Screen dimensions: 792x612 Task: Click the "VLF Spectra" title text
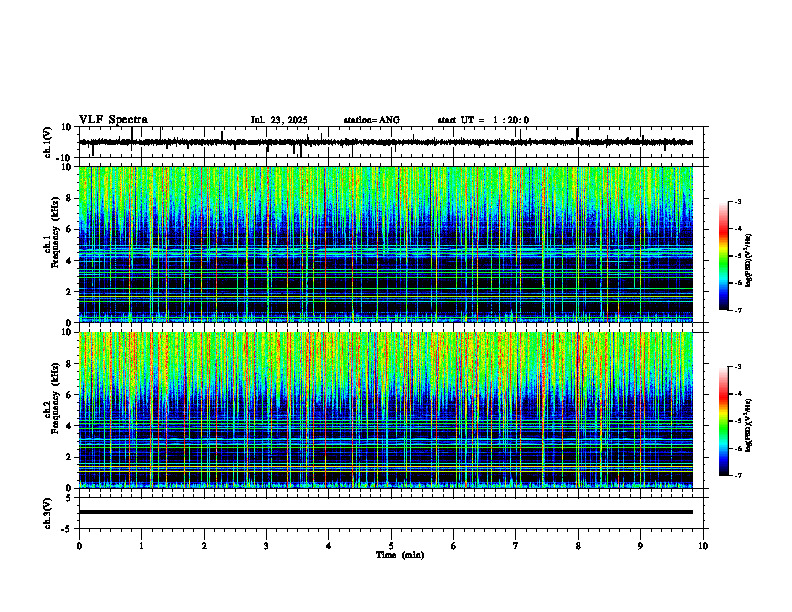pyautogui.click(x=113, y=120)
